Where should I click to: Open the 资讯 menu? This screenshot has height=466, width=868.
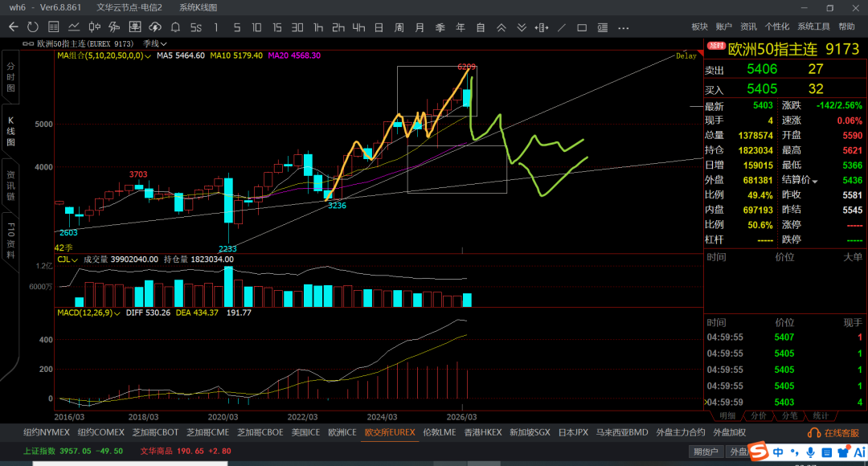click(x=748, y=27)
